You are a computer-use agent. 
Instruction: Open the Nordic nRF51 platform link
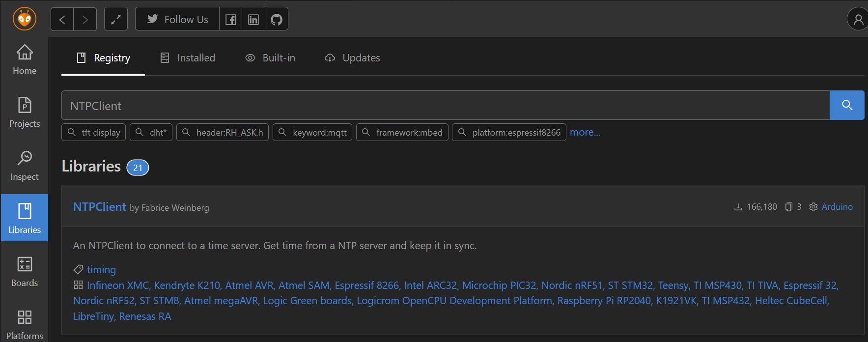click(572, 285)
